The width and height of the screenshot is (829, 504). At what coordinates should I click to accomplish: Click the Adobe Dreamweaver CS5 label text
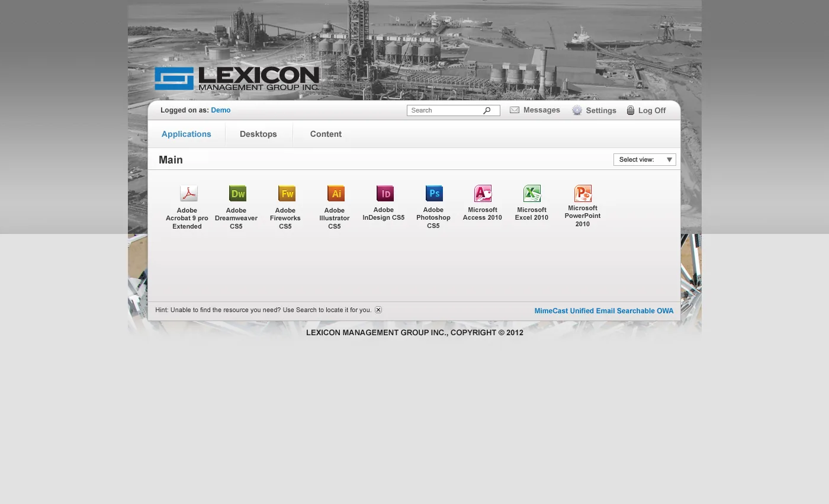pyautogui.click(x=236, y=219)
